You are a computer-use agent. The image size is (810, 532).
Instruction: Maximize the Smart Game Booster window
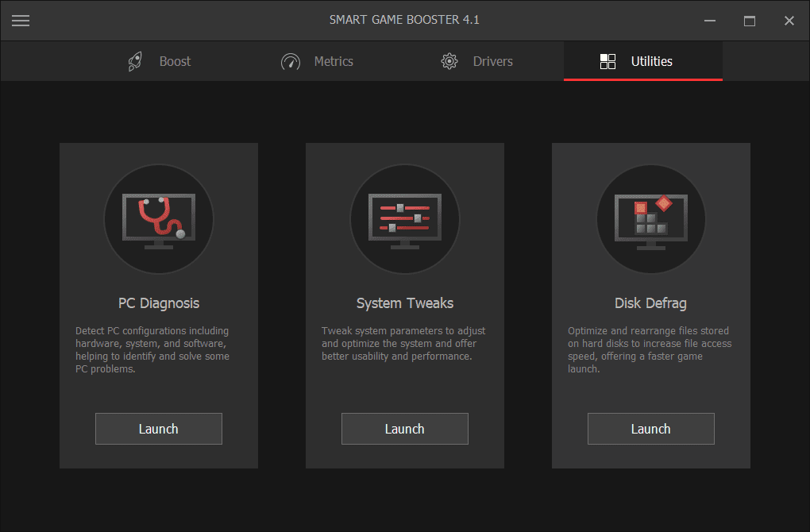pos(750,21)
